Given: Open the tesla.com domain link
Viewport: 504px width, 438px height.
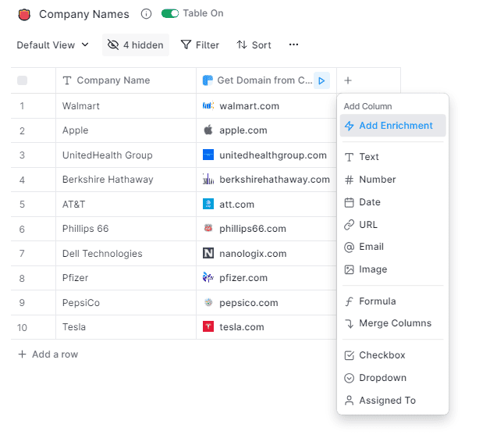Looking at the screenshot, I should [242, 327].
